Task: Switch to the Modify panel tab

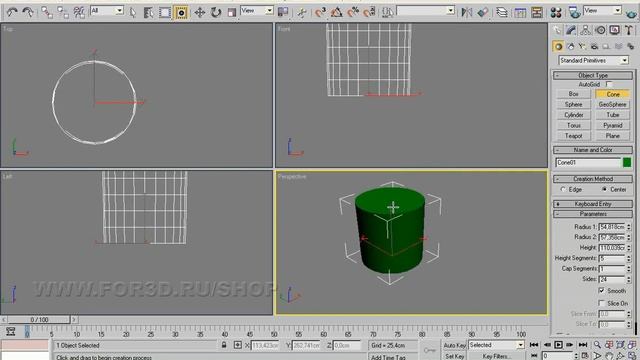Action: click(571, 30)
